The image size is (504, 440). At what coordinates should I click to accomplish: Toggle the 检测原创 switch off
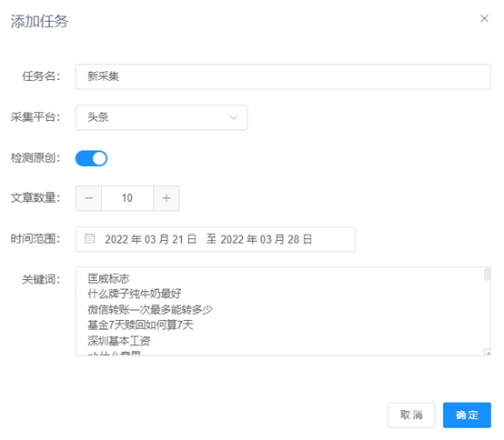pos(91,158)
